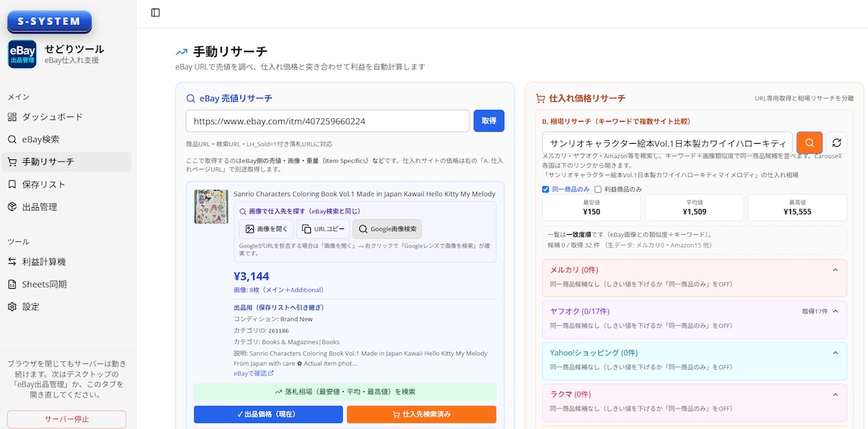Open eBay検索 in sidebar
This screenshot has height=429, width=868.
[66, 139]
